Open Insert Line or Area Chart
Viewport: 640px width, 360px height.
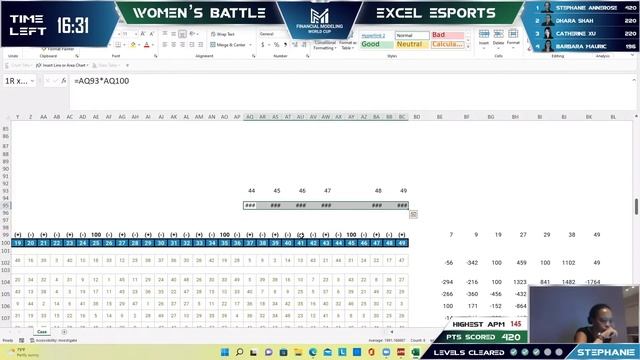pyautogui.click(x=62, y=65)
